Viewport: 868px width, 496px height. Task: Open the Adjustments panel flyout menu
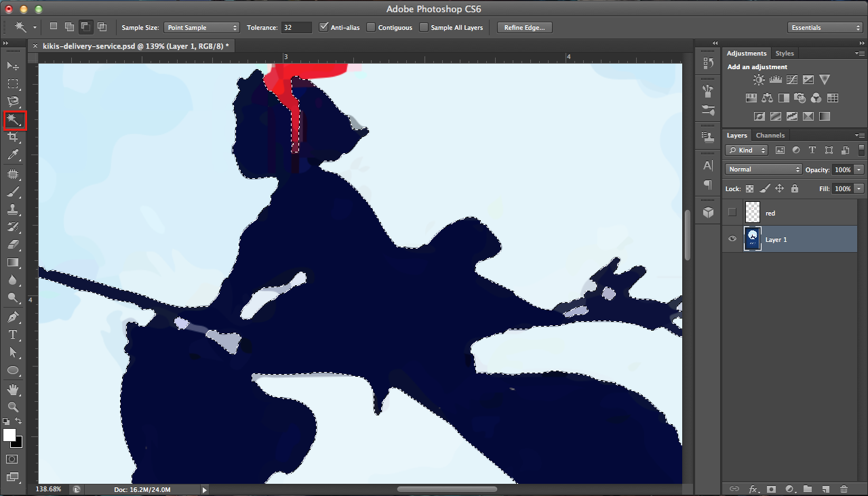pos(860,53)
